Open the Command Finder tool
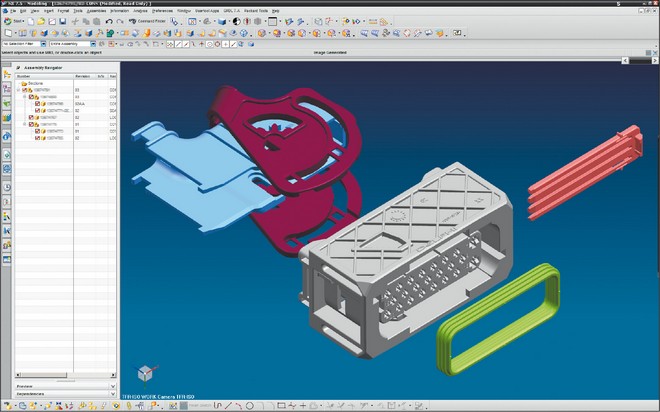 (x=149, y=20)
